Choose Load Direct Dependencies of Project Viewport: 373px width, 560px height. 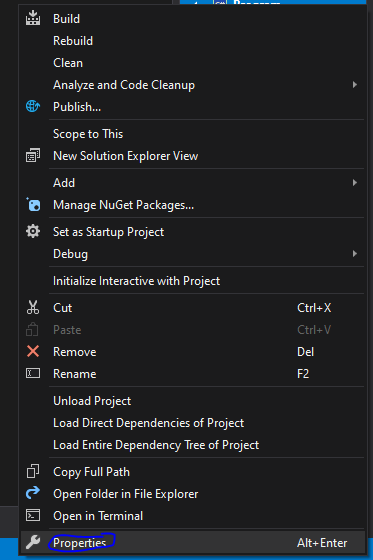point(192,423)
